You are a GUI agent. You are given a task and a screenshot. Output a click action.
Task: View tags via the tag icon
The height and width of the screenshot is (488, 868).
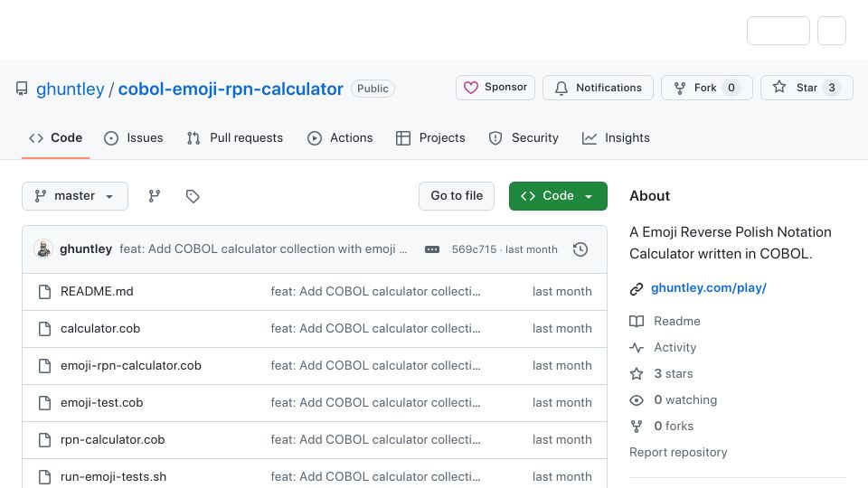[193, 196]
